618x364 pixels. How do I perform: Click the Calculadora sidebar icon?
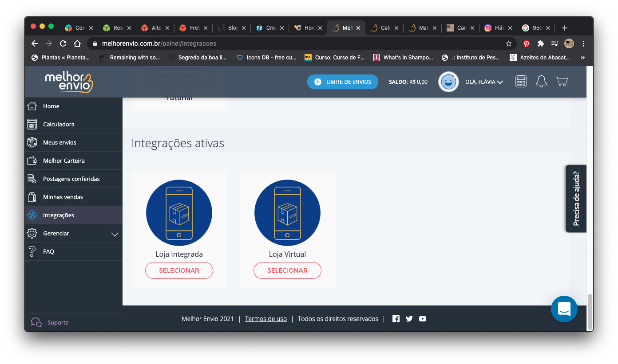pos(32,124)
